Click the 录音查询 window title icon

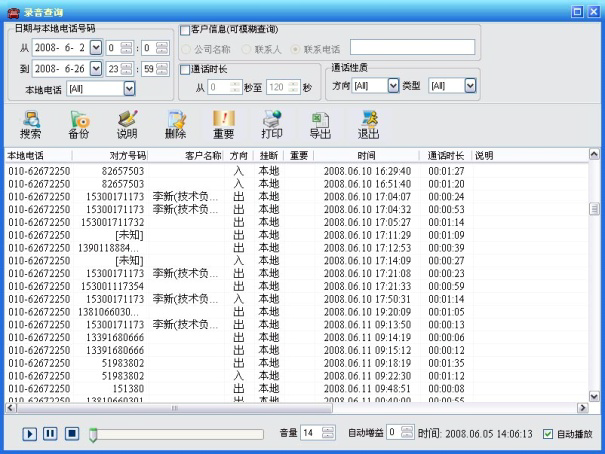pyautogui.click(x=14, y=13)
